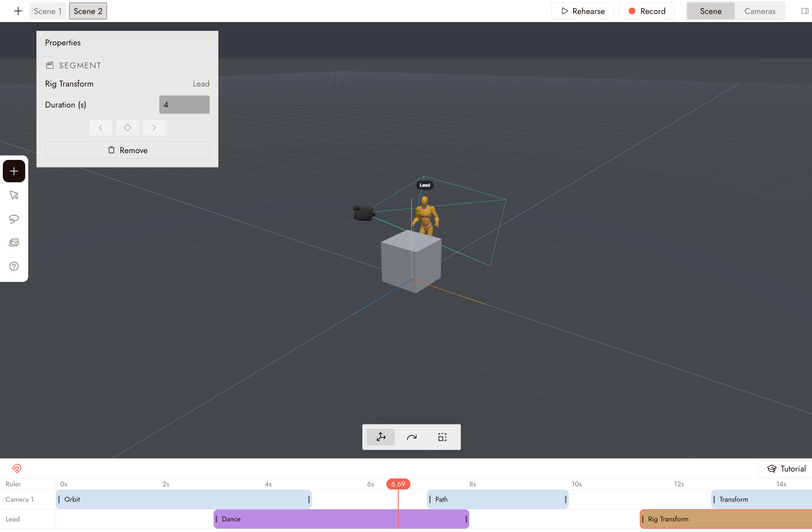Click the 6.69 playhead marker

tap(398, 484)
